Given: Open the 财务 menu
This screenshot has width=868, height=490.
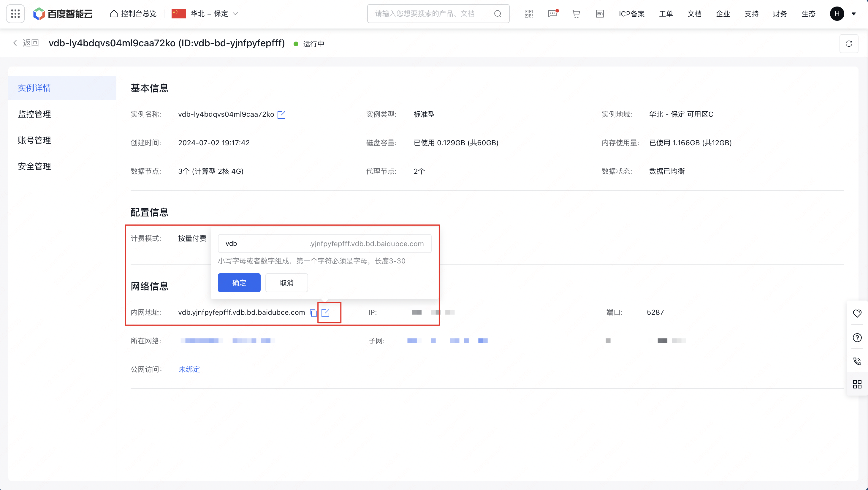Looking at the screenshot, I should 780,14.
